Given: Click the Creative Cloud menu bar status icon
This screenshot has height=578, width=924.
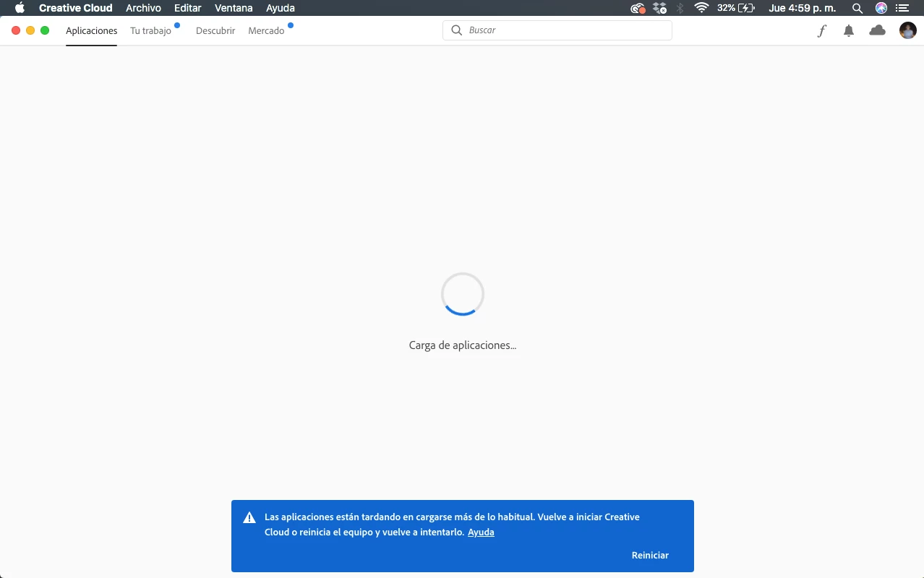Looking at the screenshot, I should (x=638, y=8).
